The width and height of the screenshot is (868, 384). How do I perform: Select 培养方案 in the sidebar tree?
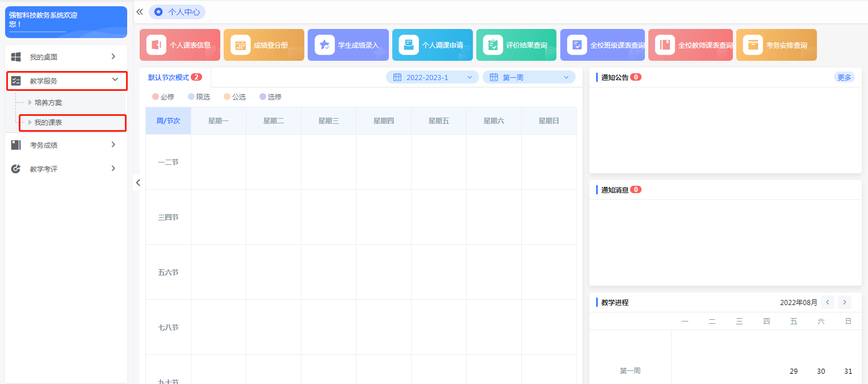(48, 103)
